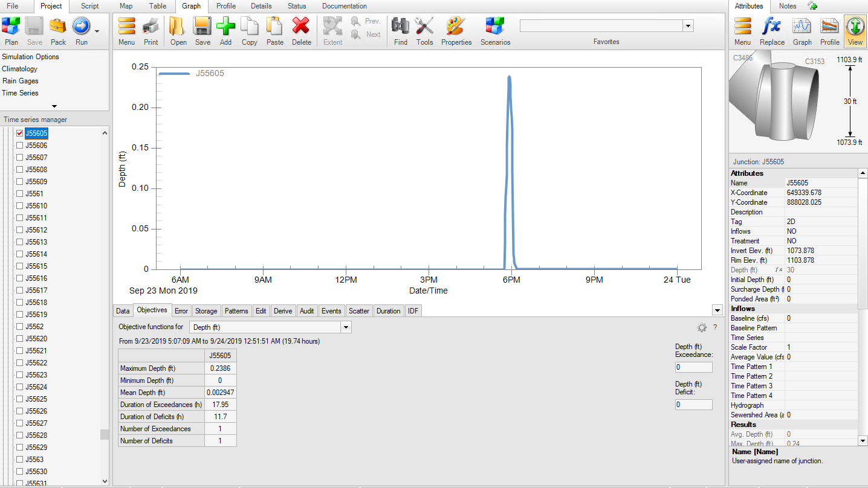Run the simulation
The width and height of the screenshot is (868, 488).
click(80, 27)
